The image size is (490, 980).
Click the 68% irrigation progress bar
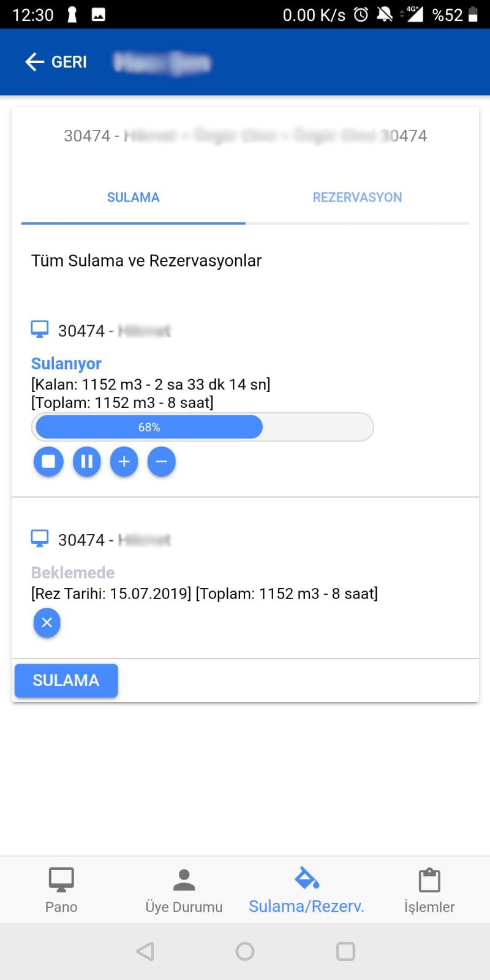[x=202, y=427]
